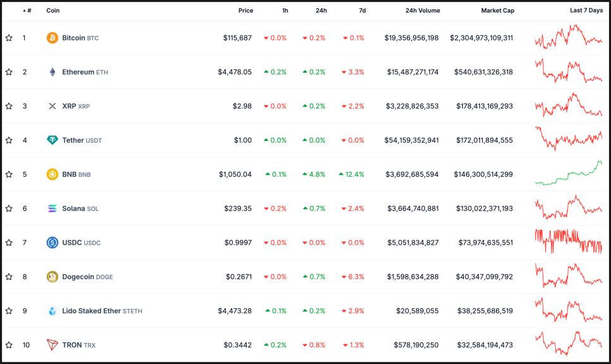Click the Solana coin logo
The width and height of the screenshot is (611, 364).
[x=52, y=209]
